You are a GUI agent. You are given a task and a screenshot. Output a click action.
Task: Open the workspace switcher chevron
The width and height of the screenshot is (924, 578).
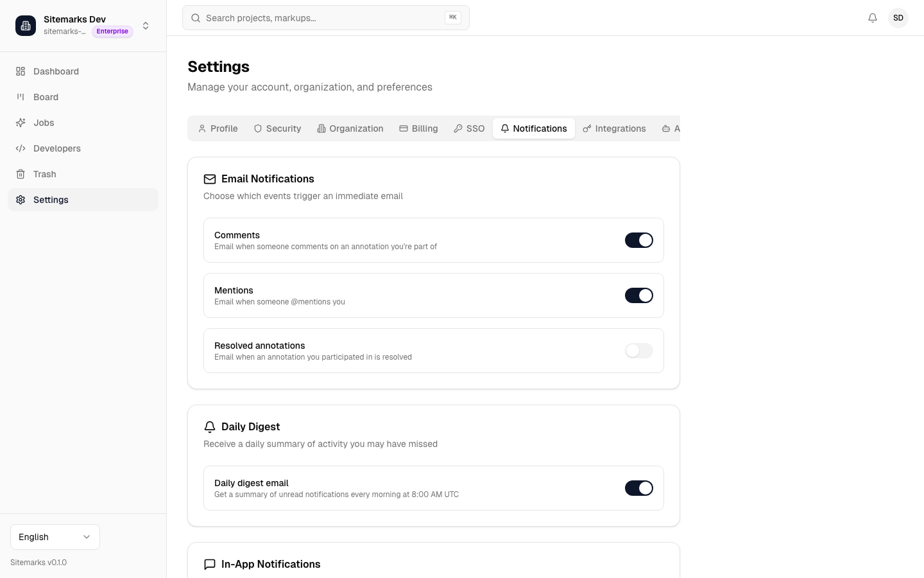click(x=146, y=26)
